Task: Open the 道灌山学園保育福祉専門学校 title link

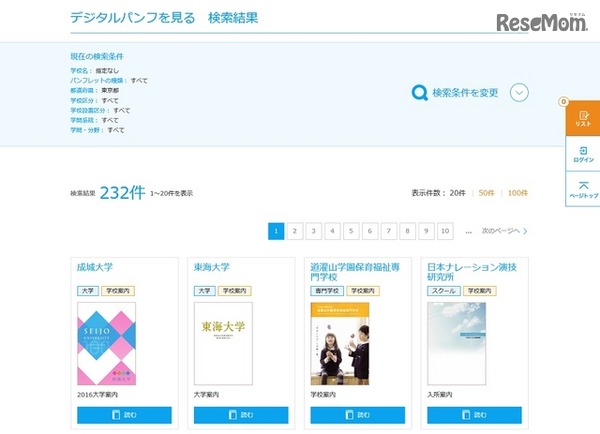Action: pyautogui.click(x=355, y=272)
